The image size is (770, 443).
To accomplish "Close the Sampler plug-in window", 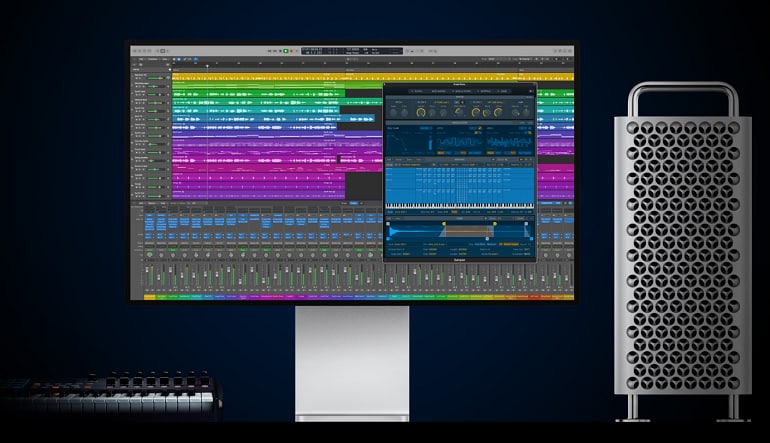I will coord(385,84).
